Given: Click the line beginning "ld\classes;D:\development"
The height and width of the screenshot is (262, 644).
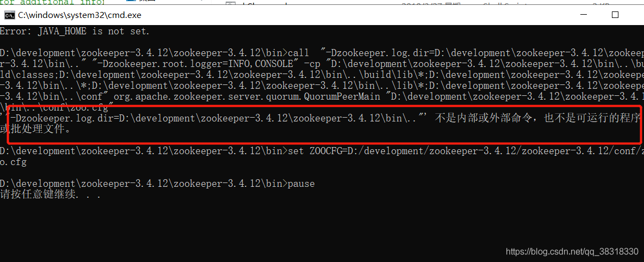Looking at the screenshot, I should (322, 75).
